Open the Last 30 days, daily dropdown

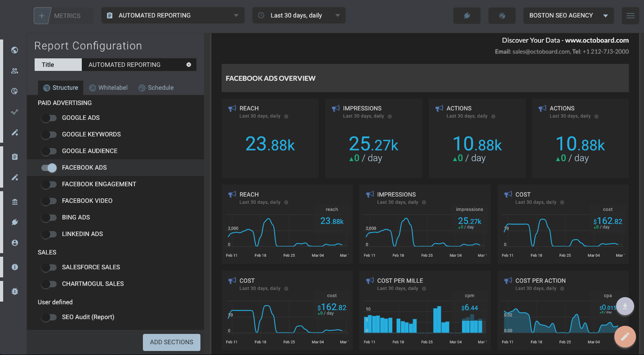(299, 15)
